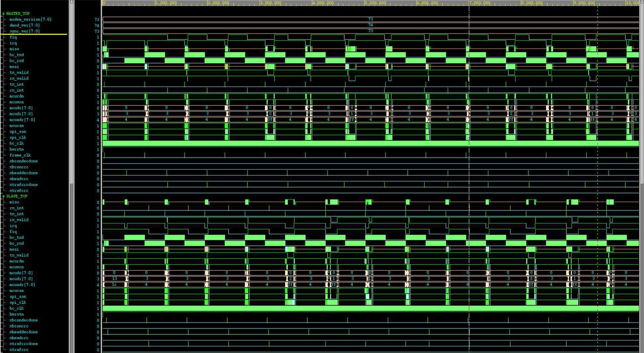Select rx_valid signal under MASTER_TOP

coord(19,79)
